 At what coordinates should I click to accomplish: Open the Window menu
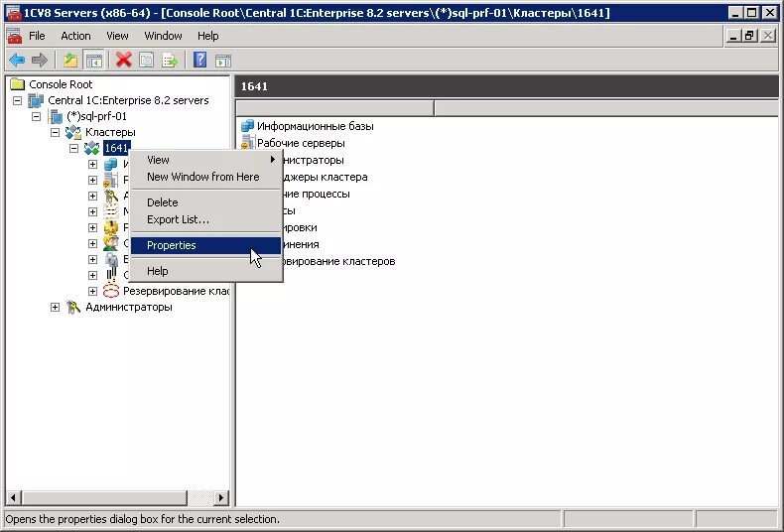(163, 36)
